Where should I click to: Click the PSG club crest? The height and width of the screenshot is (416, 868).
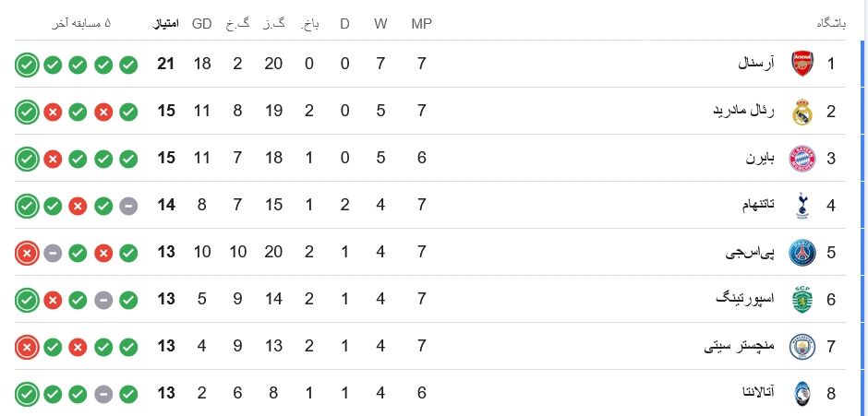[802, 252]
